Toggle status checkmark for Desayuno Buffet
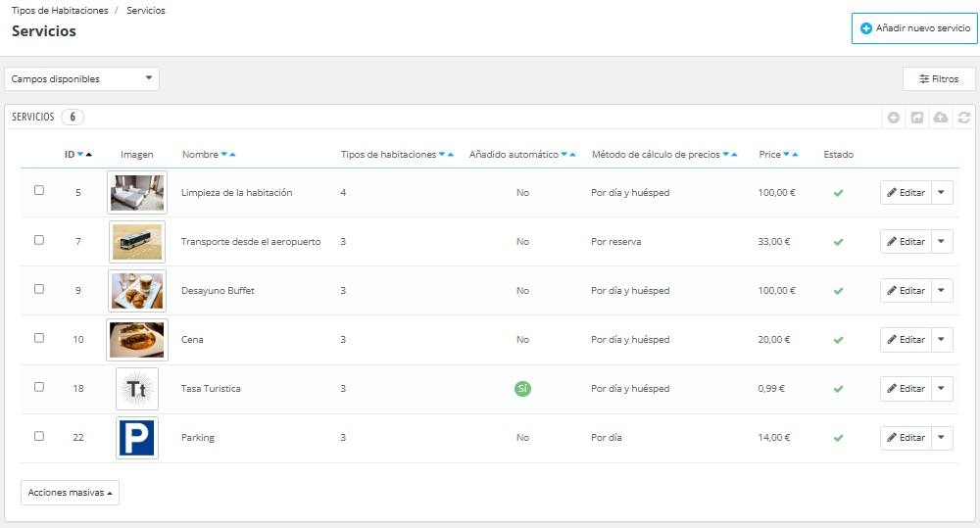 pos(838,291)
